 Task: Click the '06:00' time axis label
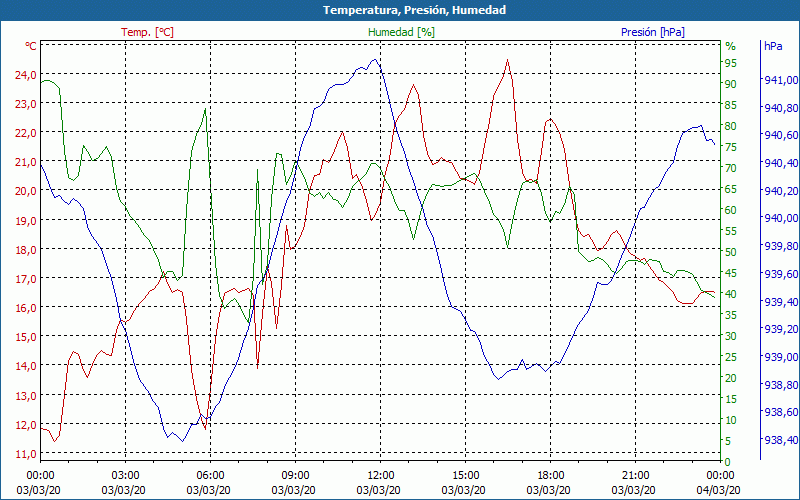(210, 476)
